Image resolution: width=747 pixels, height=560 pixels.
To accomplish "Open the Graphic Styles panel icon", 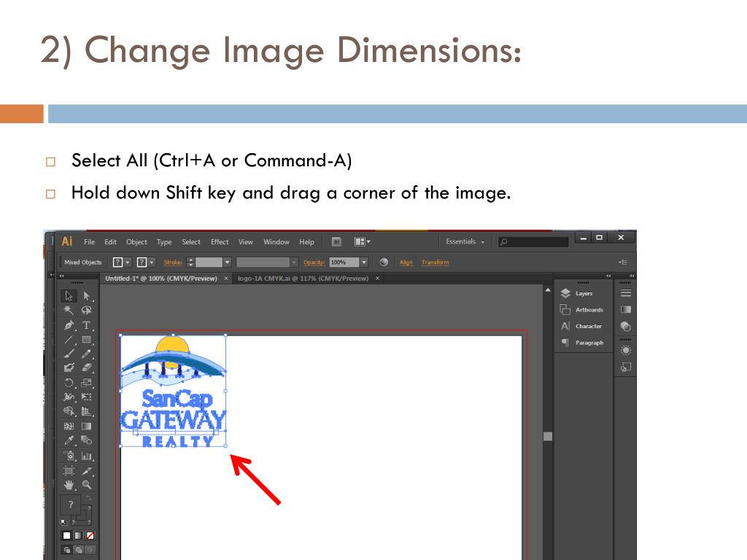I will coord(626,367).
